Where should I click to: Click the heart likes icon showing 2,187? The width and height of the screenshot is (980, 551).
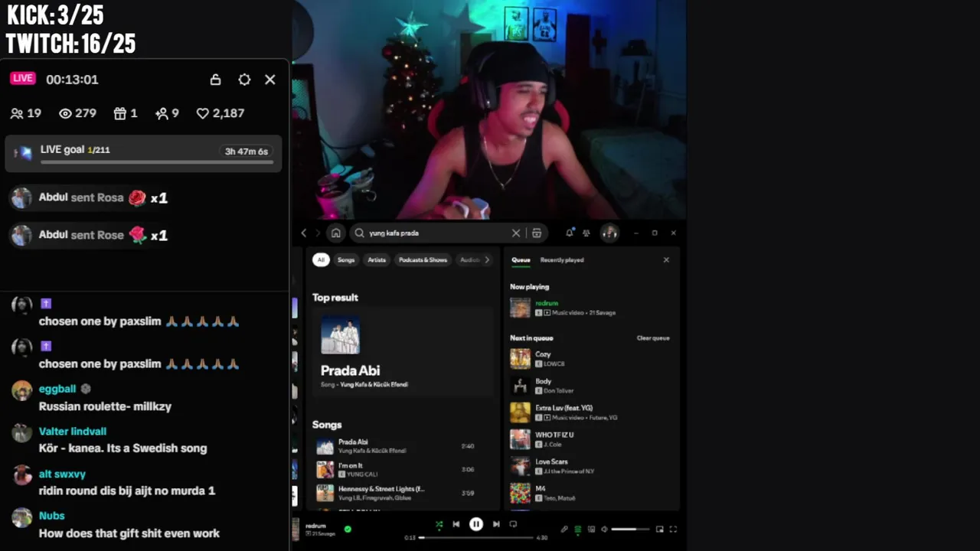click(x=203, y=113)
